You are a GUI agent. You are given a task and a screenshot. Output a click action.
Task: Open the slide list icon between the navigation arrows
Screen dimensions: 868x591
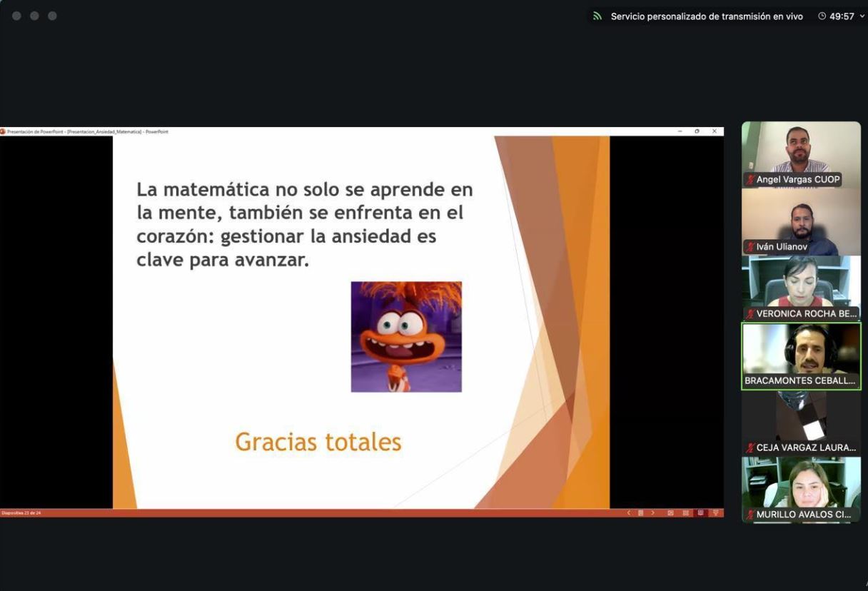pyautogui.click(x=641, y=512)
